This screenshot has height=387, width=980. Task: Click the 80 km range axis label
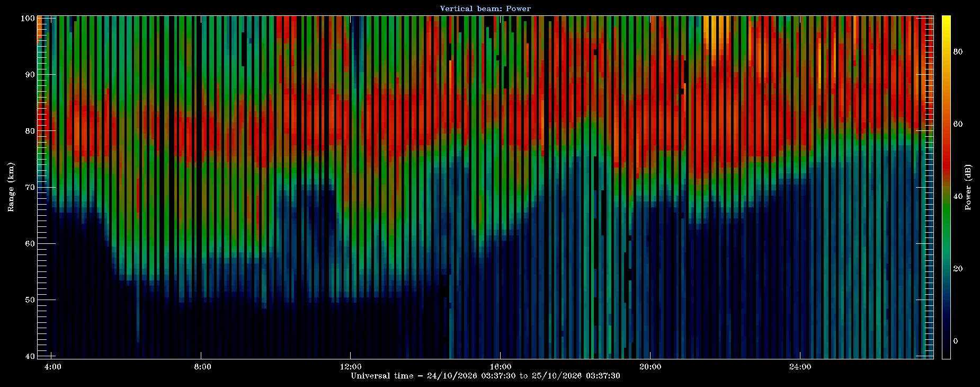click(x=30, y=131)
